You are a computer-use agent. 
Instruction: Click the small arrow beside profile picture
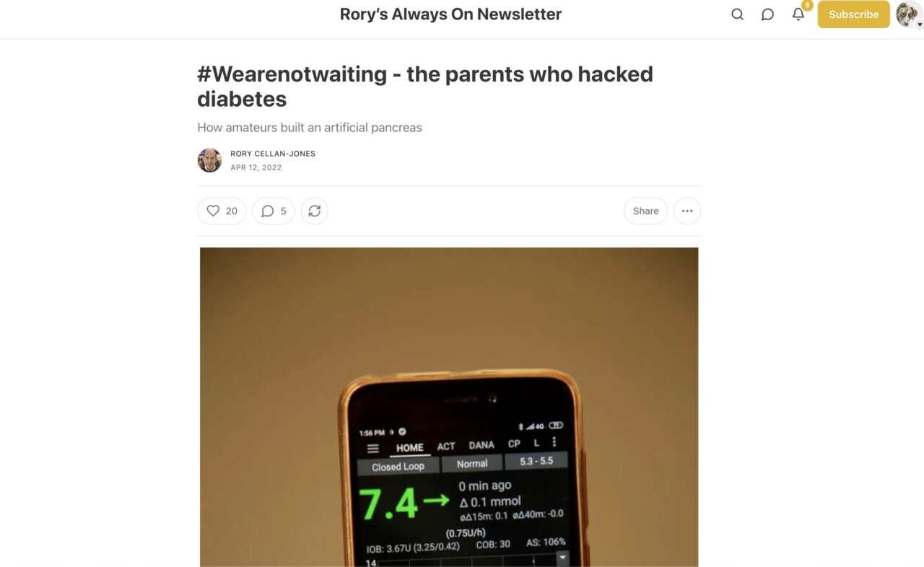point(920,24)
